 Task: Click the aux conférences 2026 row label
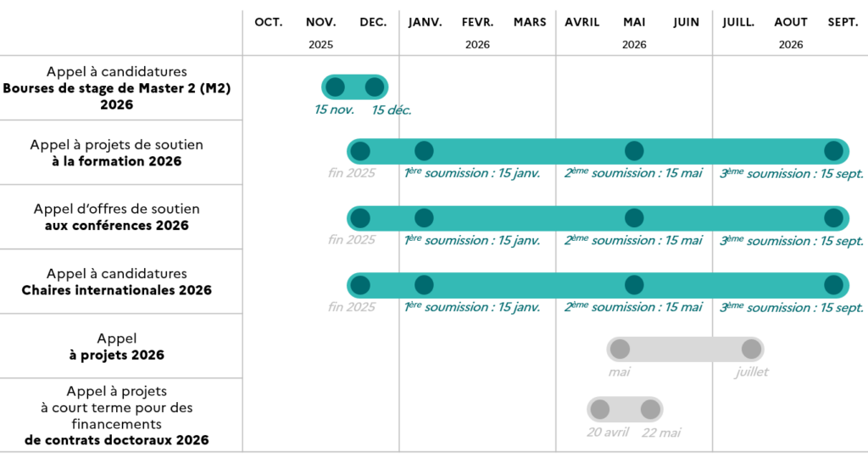click(x=117, y=226)
